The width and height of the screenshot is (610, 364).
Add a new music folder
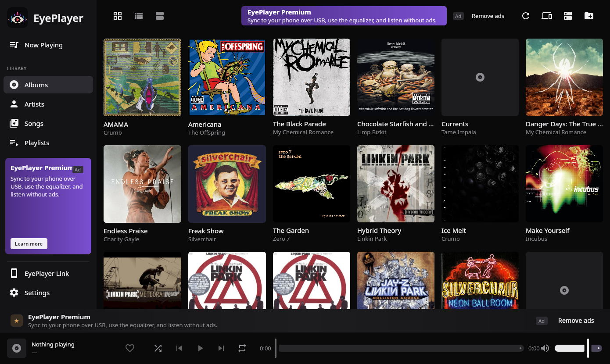pos(589,16)
